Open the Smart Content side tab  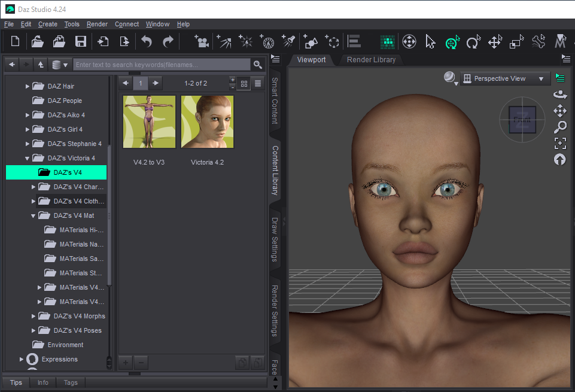(x=275, y=100)
